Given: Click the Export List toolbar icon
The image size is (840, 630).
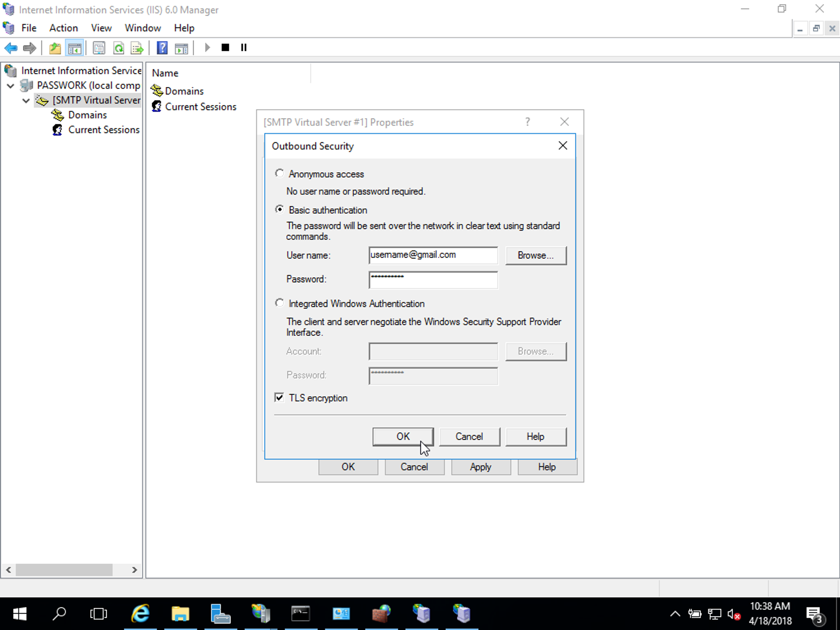Looking at the screenshot, I should point(136,47).
